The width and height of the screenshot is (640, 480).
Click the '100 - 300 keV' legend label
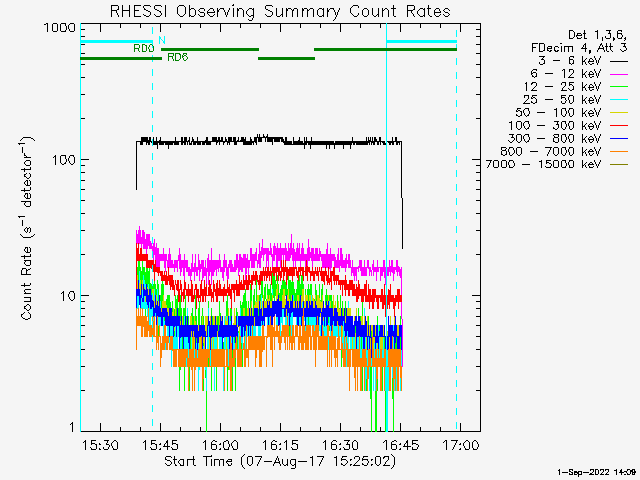tap(555, 125)
